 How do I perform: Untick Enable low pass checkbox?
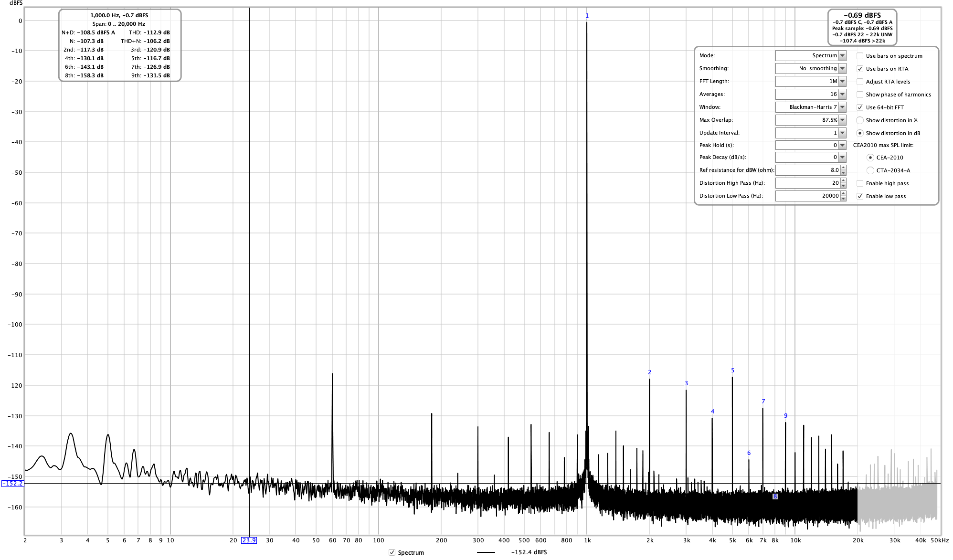860,196
